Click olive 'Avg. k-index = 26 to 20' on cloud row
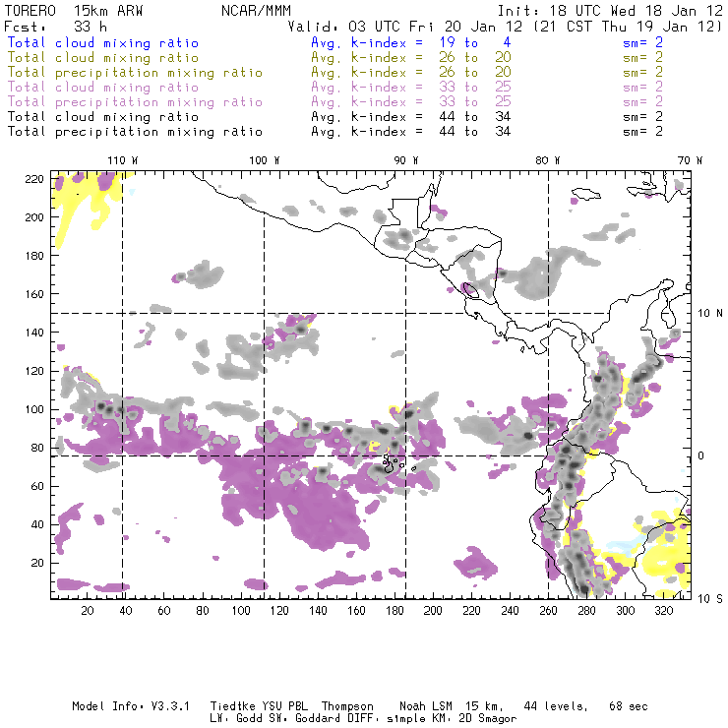The height and width of the screenshot is (728, 728). 411,58
